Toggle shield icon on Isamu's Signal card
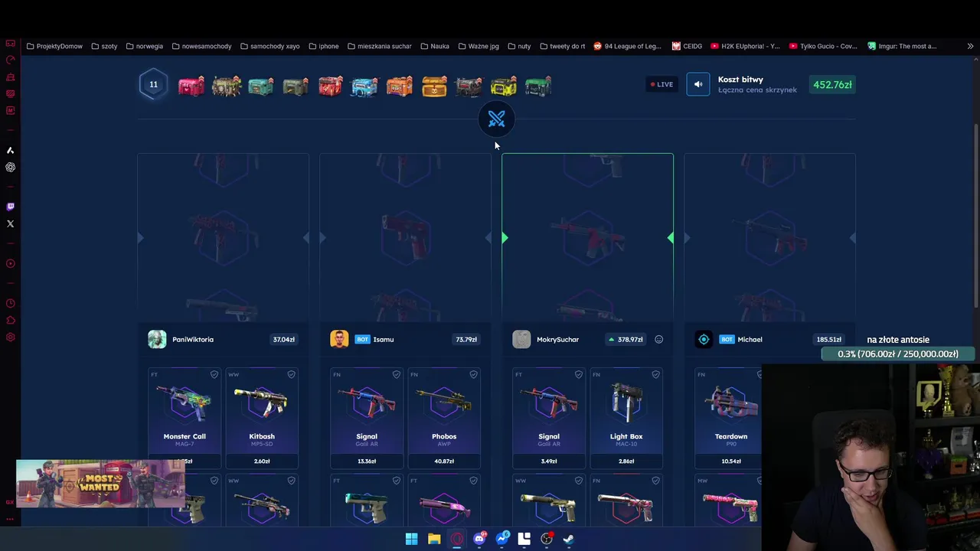The width and height of the screenshot is (980, 551). [396, 374]
